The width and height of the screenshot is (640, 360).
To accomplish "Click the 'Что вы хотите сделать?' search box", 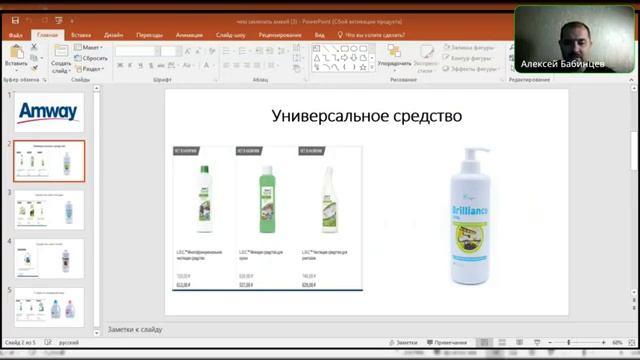I will pyautogui.click(x=371, y=35).
